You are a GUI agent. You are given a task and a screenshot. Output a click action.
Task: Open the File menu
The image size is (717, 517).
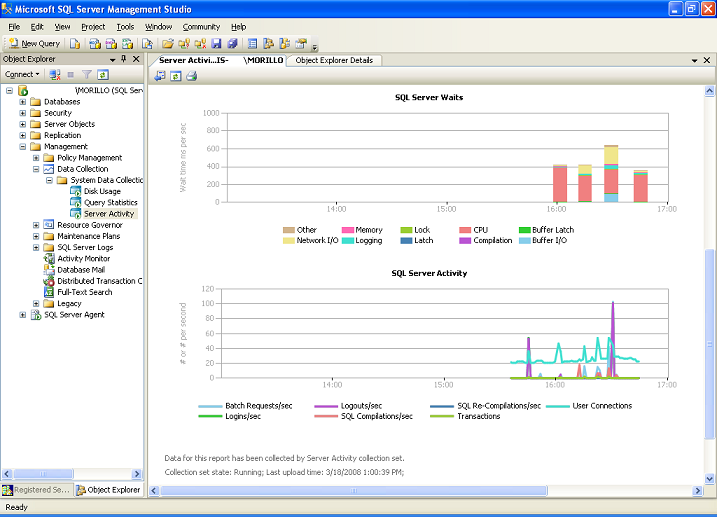(14, 27)
